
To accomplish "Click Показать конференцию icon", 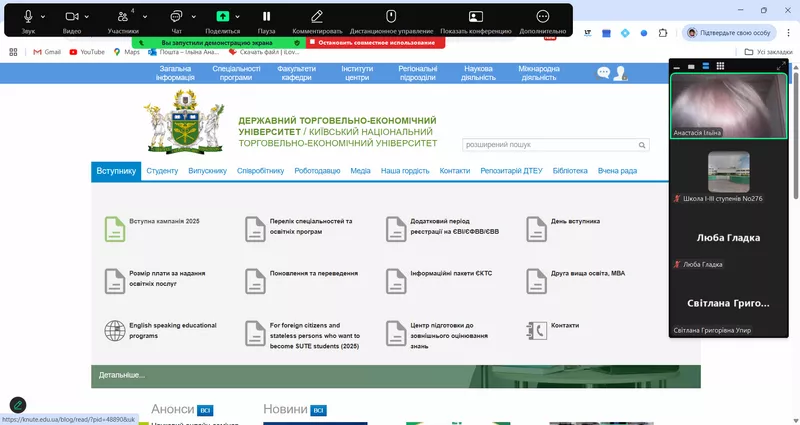I will (476, 17).
